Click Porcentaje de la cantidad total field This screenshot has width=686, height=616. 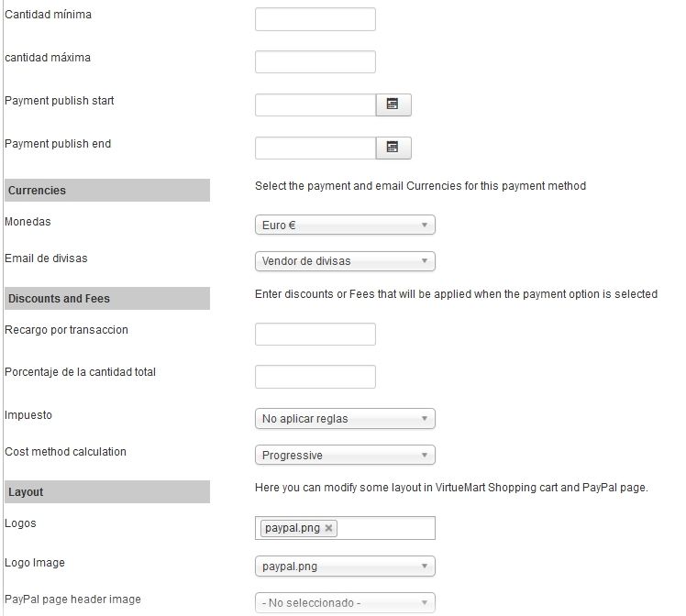click(315, 377)
